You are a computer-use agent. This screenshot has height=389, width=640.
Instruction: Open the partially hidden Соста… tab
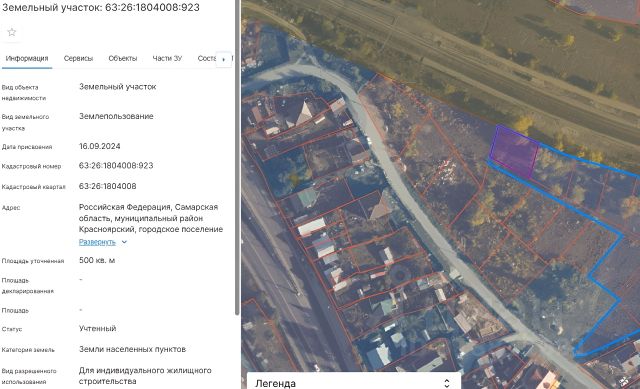207,58
